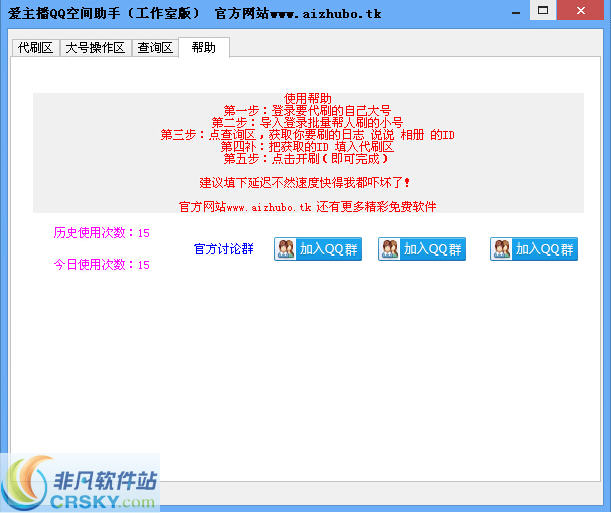
Task: Click the 帮助 tab
Action: 204,48
